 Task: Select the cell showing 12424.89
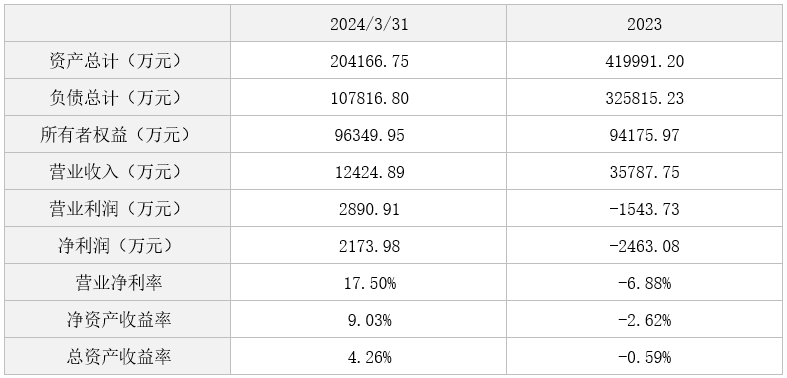pyautogui.click(x=368, y=171)
